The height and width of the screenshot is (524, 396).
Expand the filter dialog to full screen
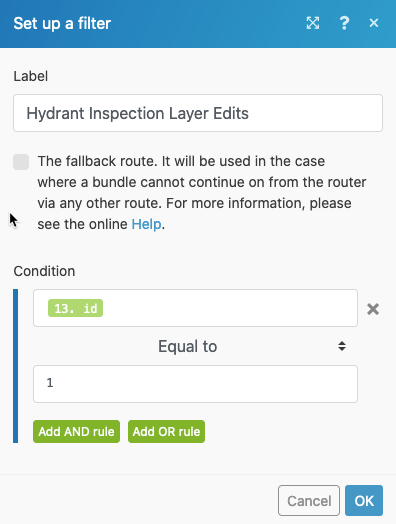point(313,23)
